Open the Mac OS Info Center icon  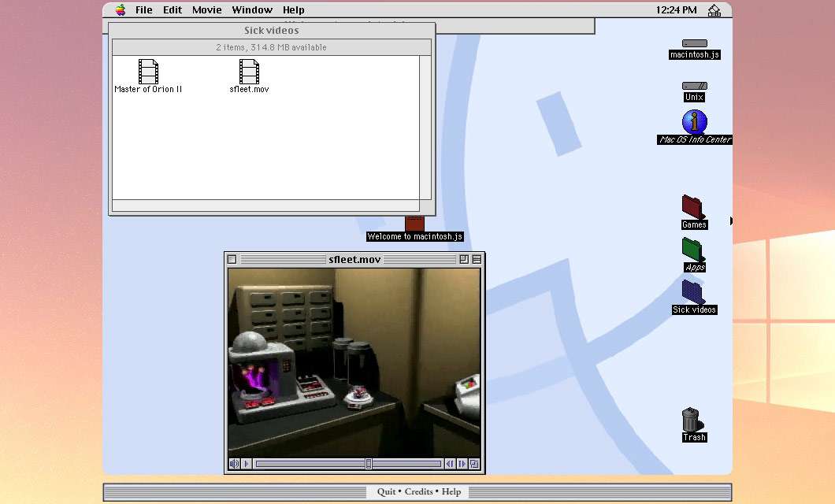(695, 128)
